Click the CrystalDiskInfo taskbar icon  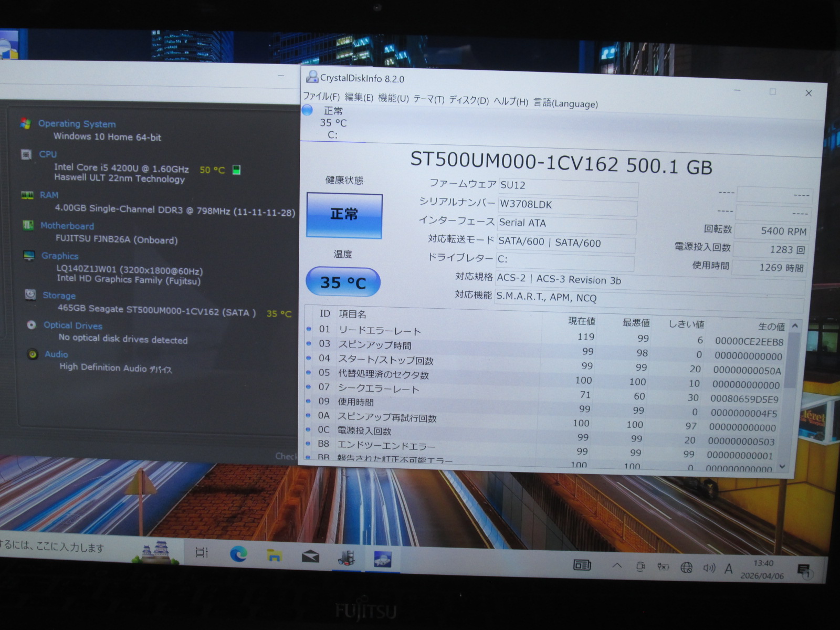pos(383,559)
